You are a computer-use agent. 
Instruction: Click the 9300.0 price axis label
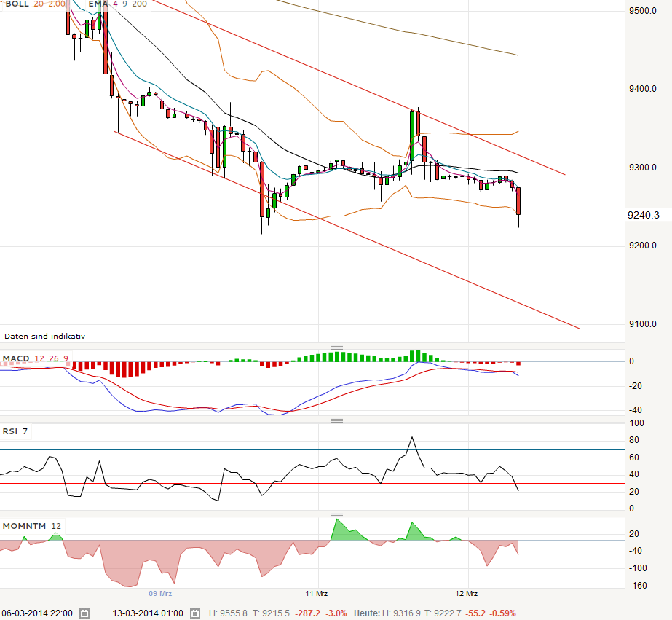pyautogui.click(x=642, y=168)
